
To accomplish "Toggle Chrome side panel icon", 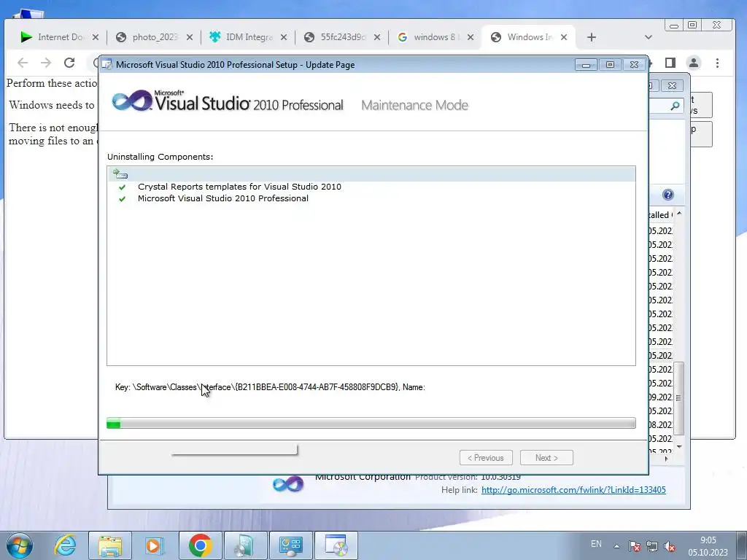I will [x=670, y=63].
